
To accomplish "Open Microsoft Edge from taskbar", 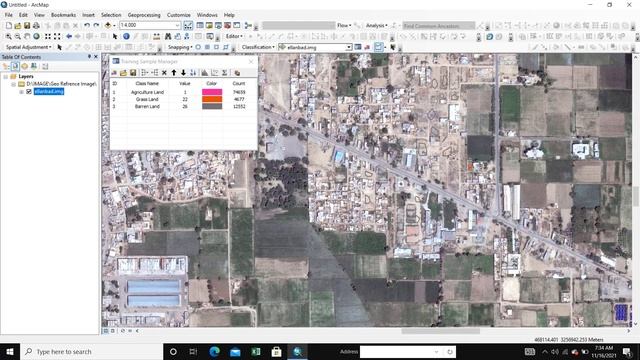I will point(214,351).
